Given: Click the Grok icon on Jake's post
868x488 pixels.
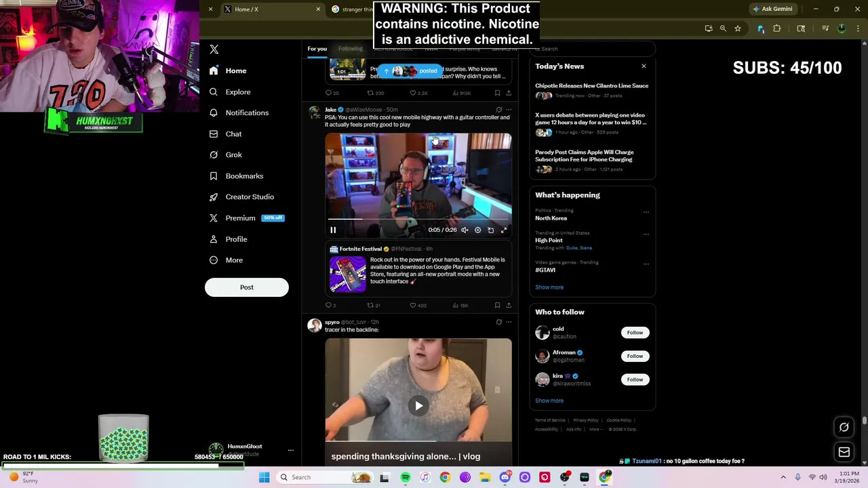Looking at the screenshot, I should 498,110.
